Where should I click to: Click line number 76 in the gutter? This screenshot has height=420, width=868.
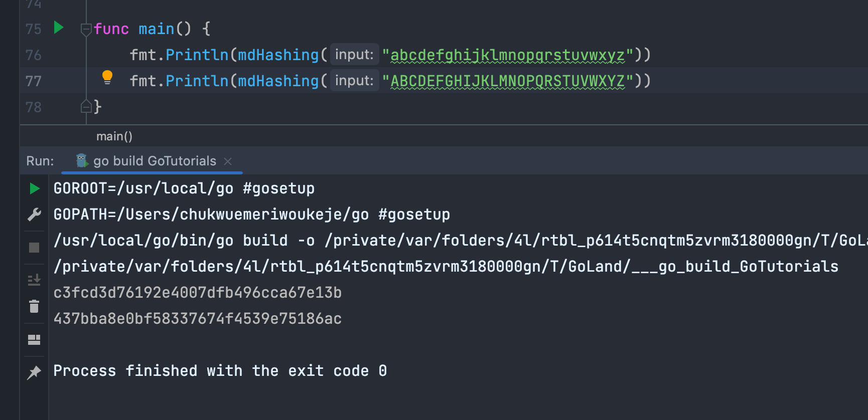coord(33,55)
